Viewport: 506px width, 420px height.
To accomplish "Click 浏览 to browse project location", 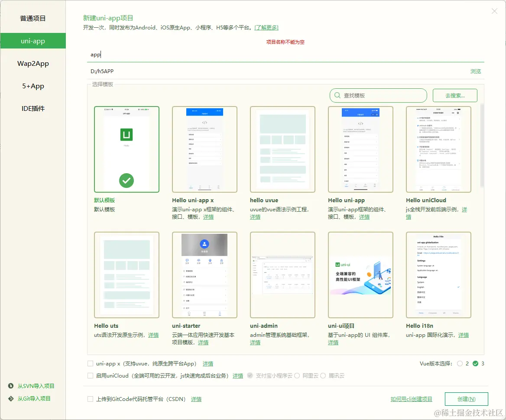I will (x=476, y=71).
